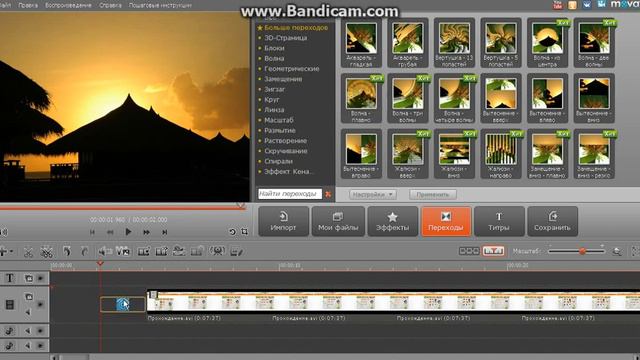Click the Найти переходы search field
Image resolution: width=640 pixels, height=360 pixels.
point(289,194)
